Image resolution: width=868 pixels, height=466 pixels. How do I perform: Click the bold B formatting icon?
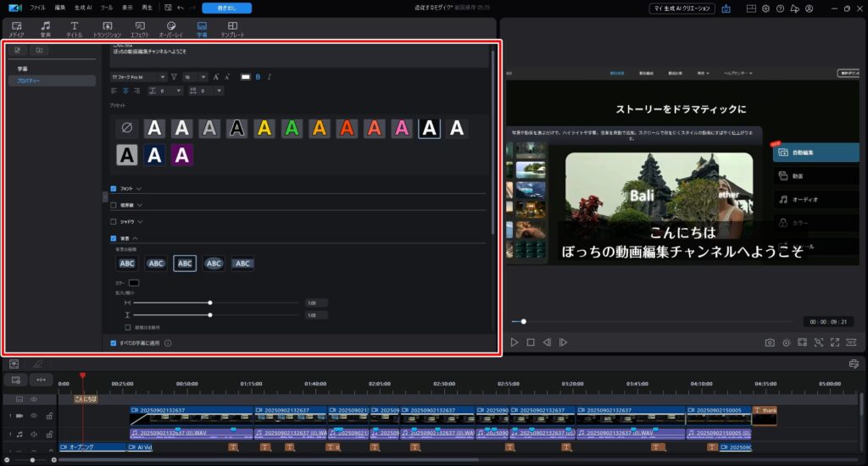click(259, 77)
